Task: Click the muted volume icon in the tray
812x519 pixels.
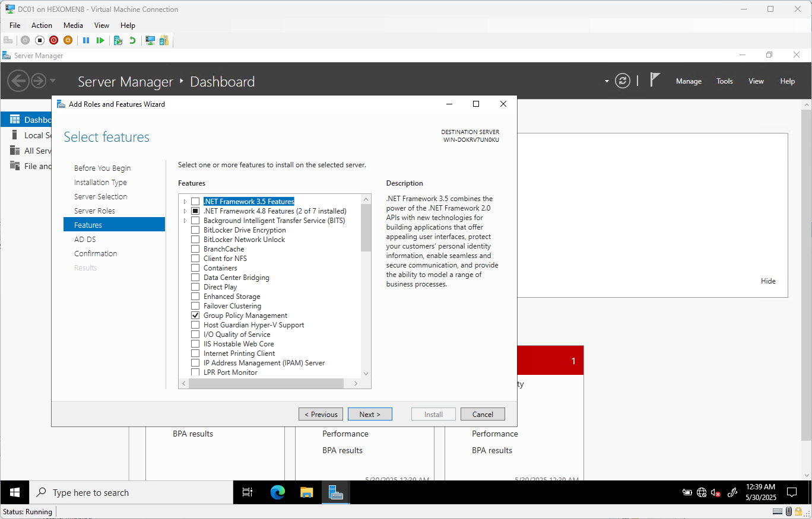Action: 716,492
